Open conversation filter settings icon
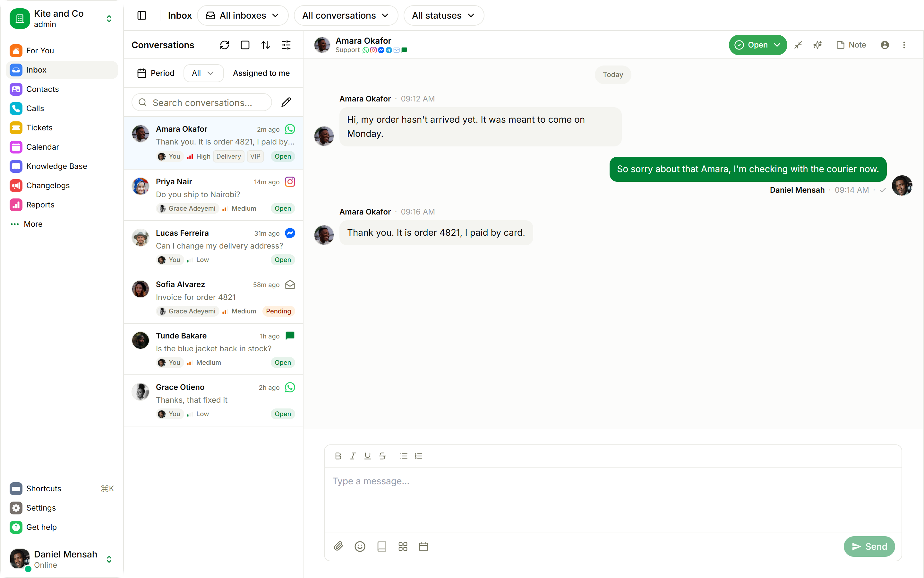Screen dimensions: 924x578 point(286,45)
